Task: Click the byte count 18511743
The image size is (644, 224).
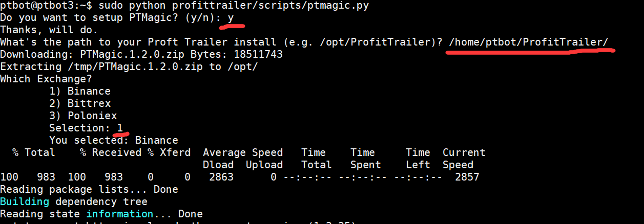Action: click(x=258, y=55)
